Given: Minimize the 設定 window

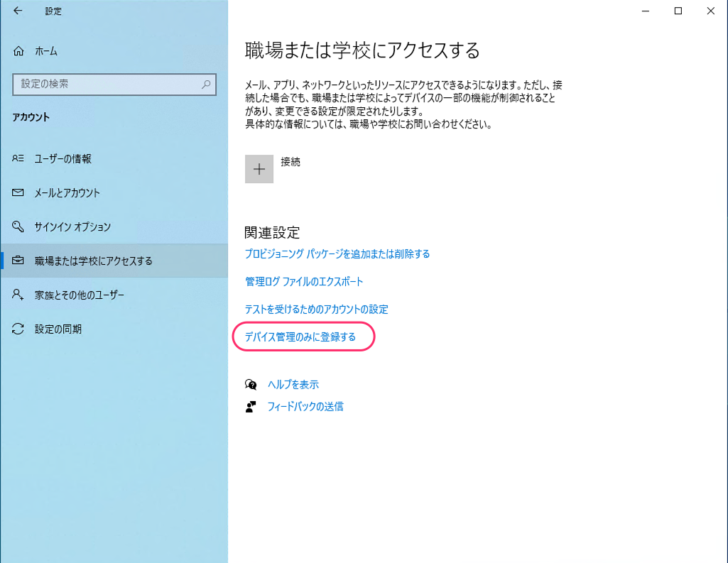Looking at the screenshot, I should tap(646, 11).
